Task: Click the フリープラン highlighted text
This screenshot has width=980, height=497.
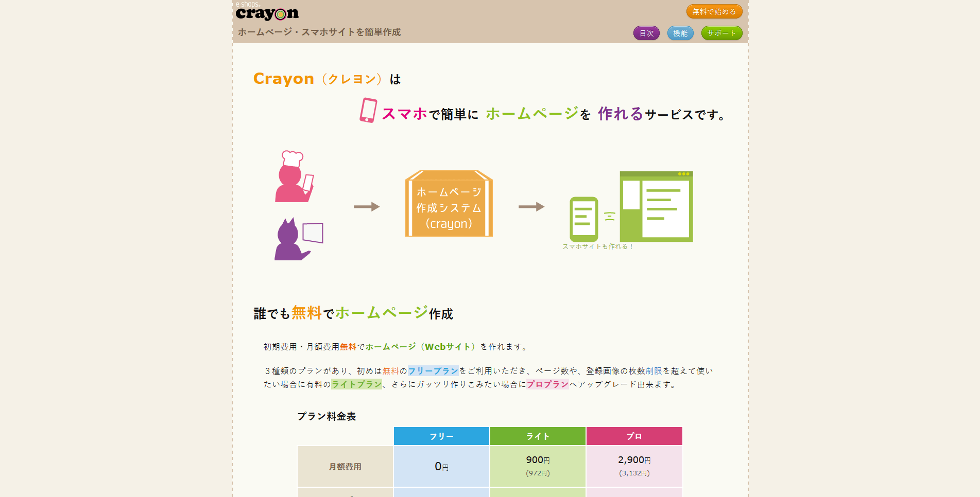Action: tap(433, 371)
